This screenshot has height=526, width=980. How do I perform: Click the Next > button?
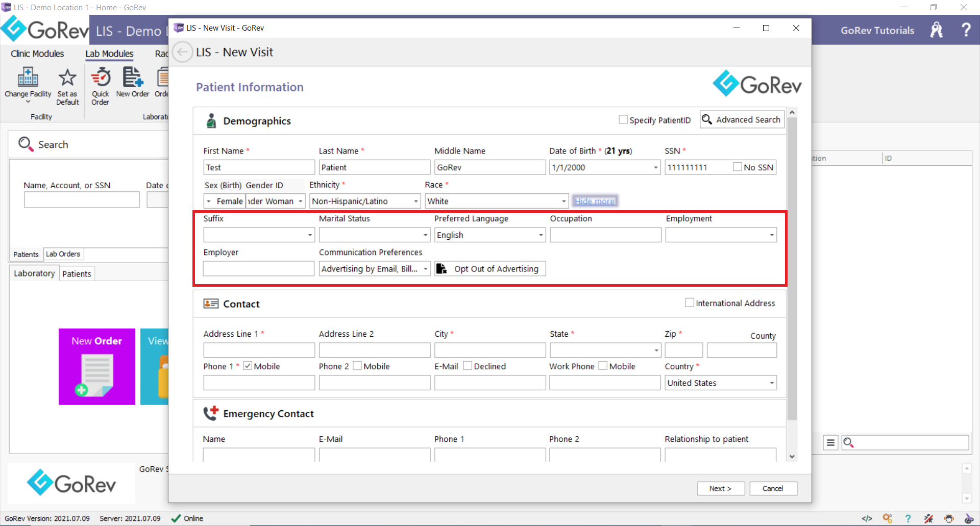click(721, 488)
